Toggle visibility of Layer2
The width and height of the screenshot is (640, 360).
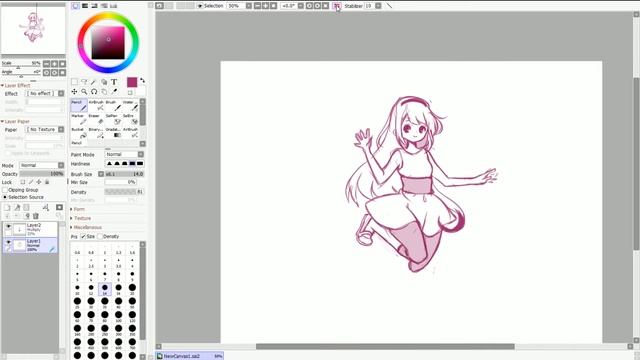coord(8,226)
